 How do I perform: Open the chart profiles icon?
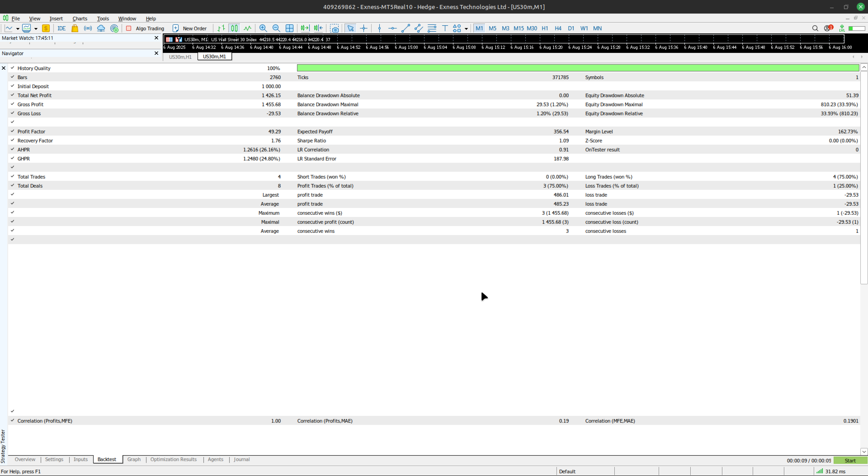click(27, 28)
